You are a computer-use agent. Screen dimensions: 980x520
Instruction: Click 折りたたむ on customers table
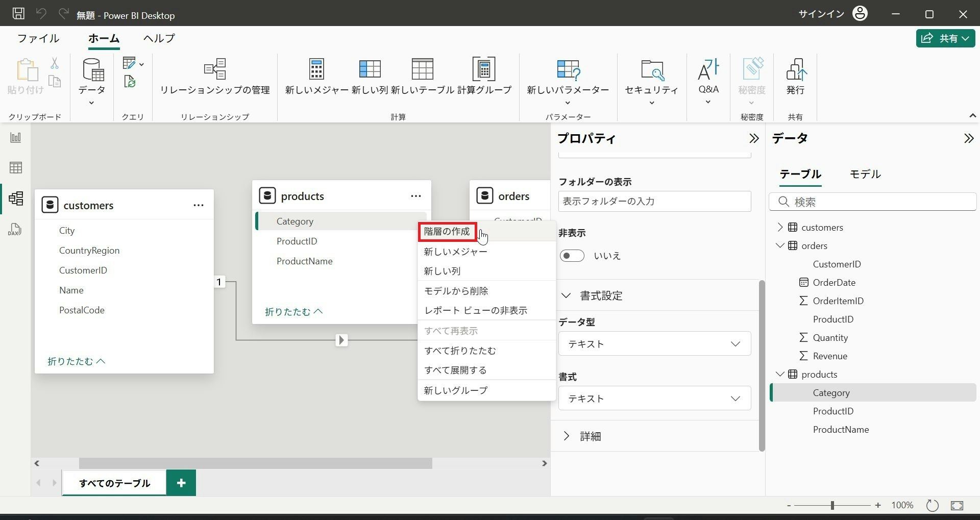pos(76,361)
